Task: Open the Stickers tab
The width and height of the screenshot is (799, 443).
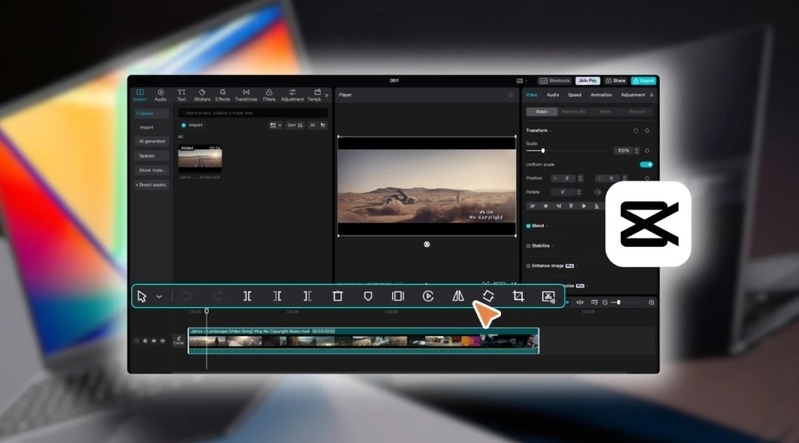Action: click(x=202, y=95)
